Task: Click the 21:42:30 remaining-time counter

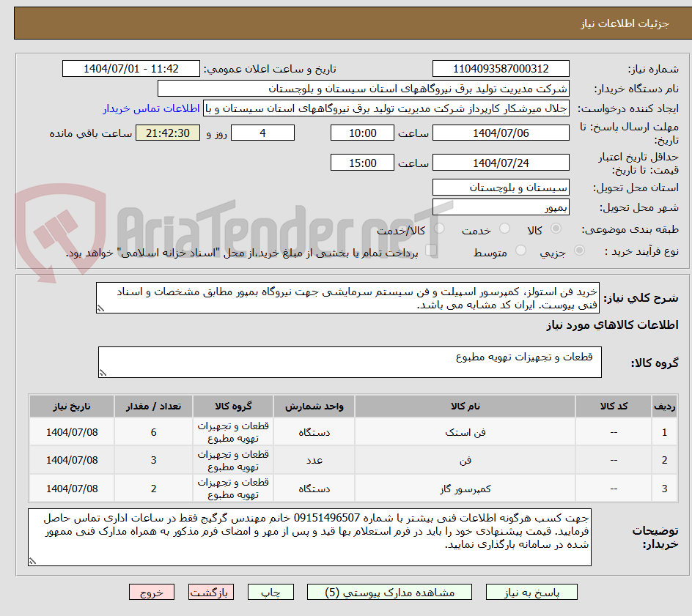Action: [x=167, y=133]
